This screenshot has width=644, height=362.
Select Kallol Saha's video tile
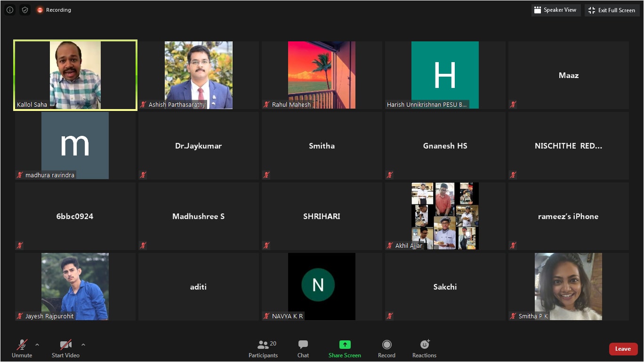click(x=75, y=75)
